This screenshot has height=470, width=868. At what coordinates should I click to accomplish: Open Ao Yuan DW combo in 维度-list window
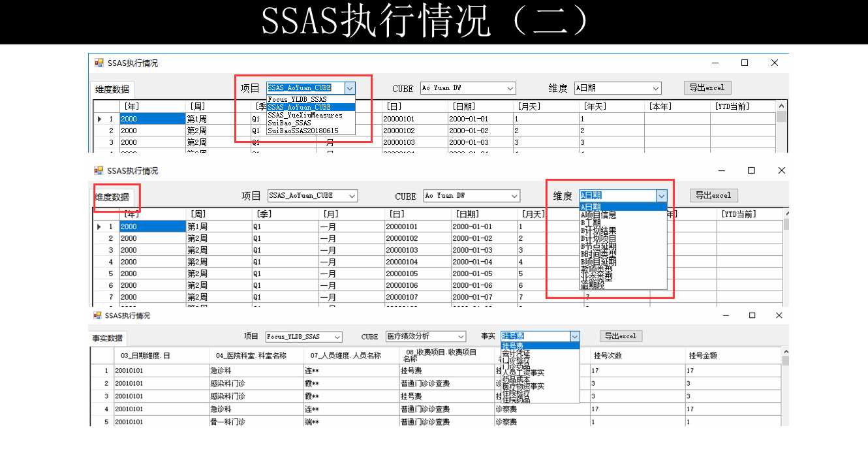471,195
